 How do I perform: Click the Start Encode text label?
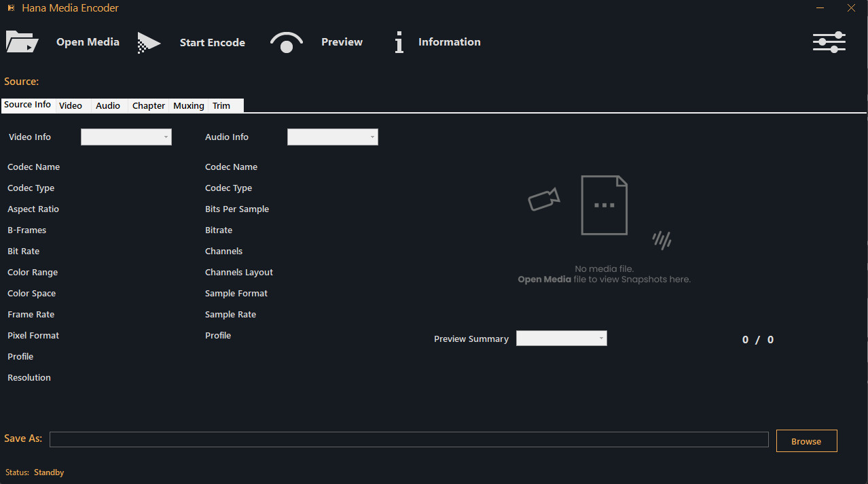(x=213, y=43)
